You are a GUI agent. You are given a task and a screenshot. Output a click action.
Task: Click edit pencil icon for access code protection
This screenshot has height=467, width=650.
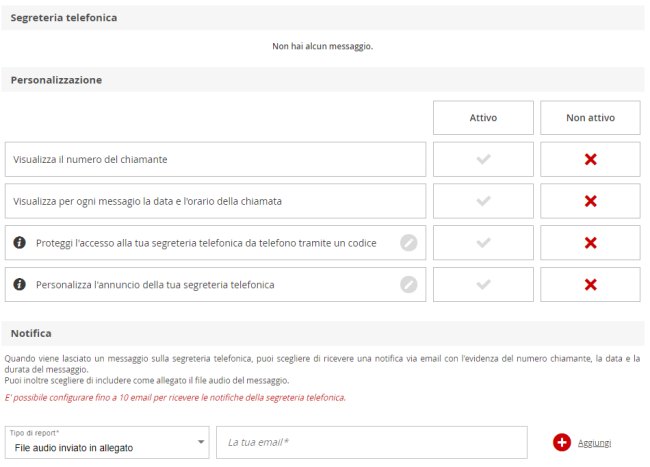[409, 243]
